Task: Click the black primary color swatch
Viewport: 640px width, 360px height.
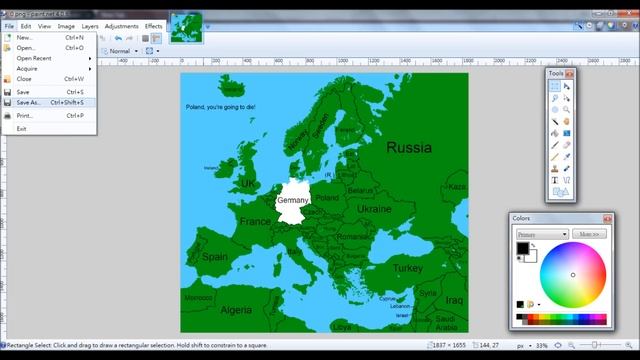Action: click(x=522, y=248)
